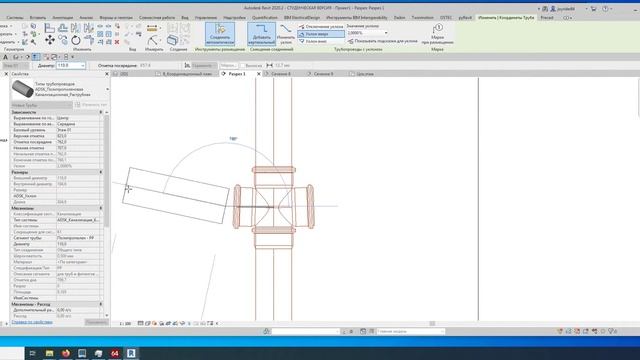Open the Annotate (Аннотации) ribbon tab
Viewport: 640px width, 360px height.
point(62,18)
